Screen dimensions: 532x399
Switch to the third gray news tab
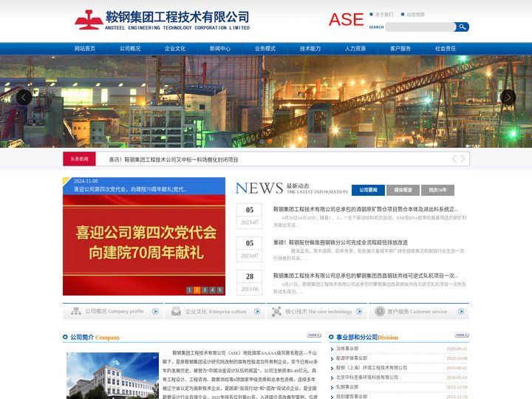coord(437,190)
